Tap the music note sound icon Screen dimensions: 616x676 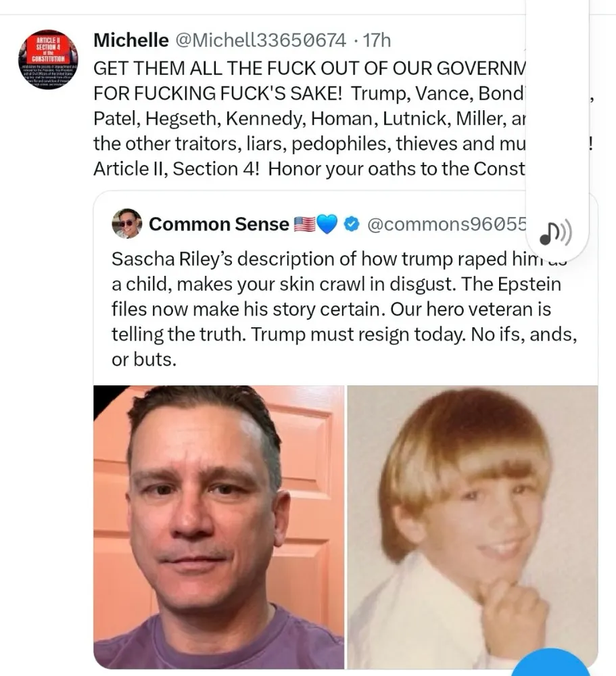point(555,233)
